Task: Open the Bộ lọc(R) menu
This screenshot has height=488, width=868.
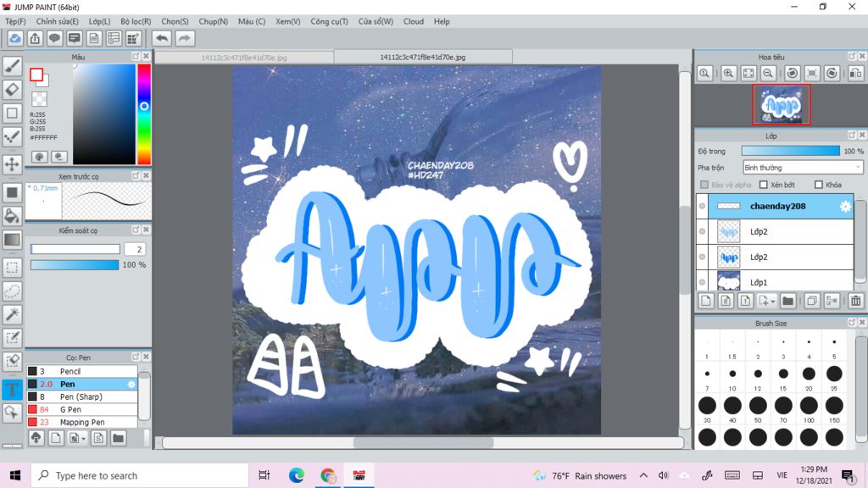Action: [136, 21]
